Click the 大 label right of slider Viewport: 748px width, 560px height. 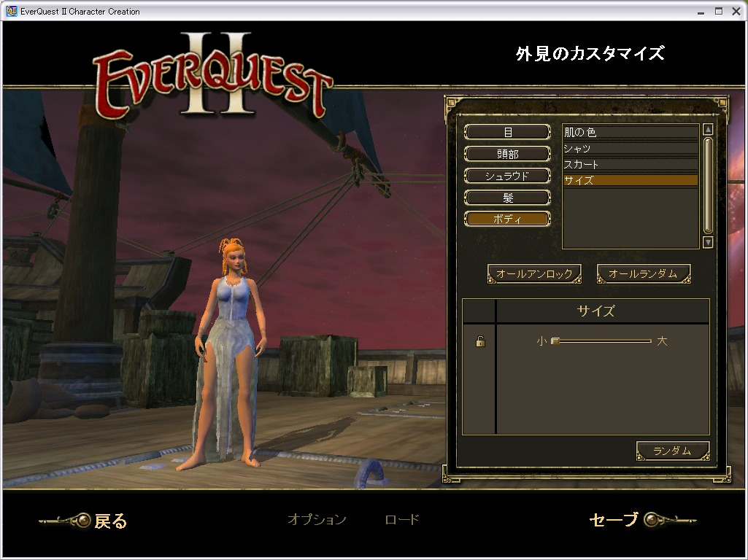tap(662, 341)
